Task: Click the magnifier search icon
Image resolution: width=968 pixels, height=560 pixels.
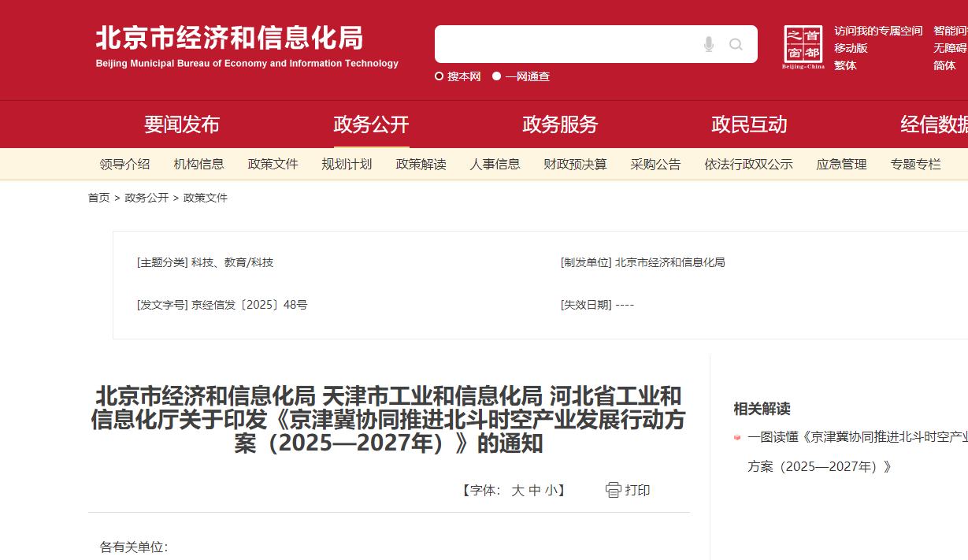Action: point(736,44)
